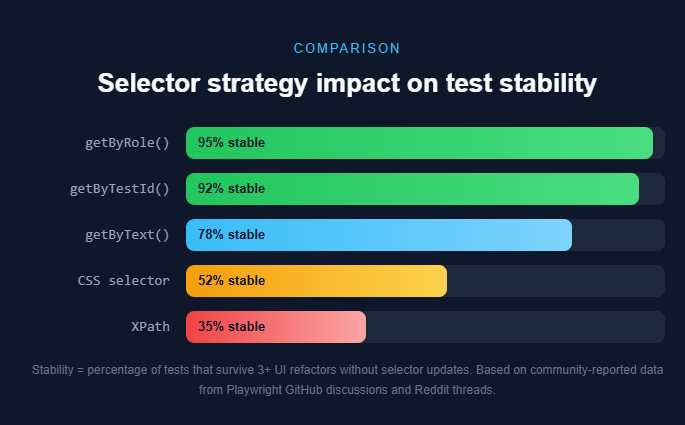Click the "78% stable" text

click(231, 235)
